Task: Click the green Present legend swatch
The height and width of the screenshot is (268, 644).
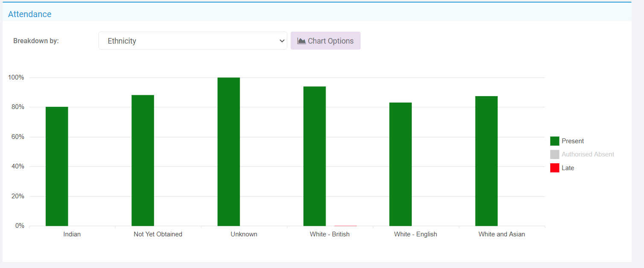Action: tap(555, 141)
